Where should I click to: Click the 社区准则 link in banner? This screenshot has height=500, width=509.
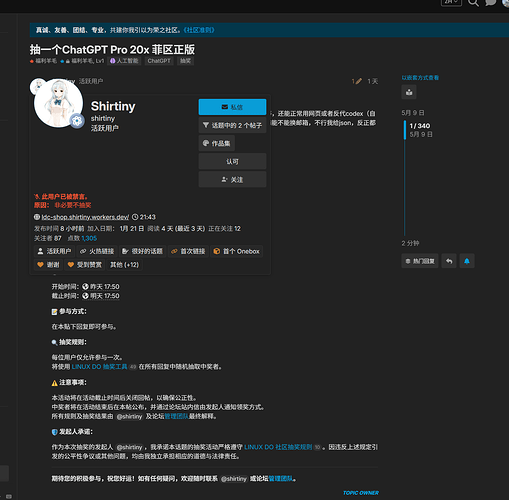coord(199,30)
